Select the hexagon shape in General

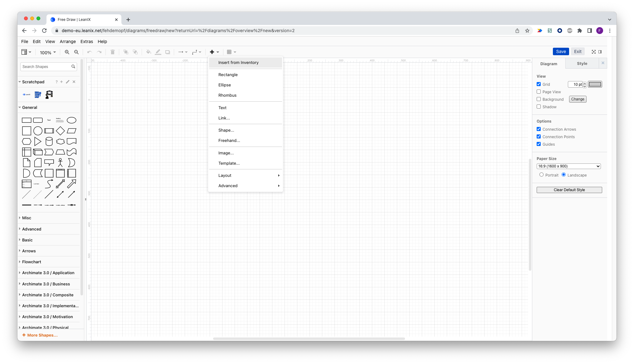coord(27,141)
